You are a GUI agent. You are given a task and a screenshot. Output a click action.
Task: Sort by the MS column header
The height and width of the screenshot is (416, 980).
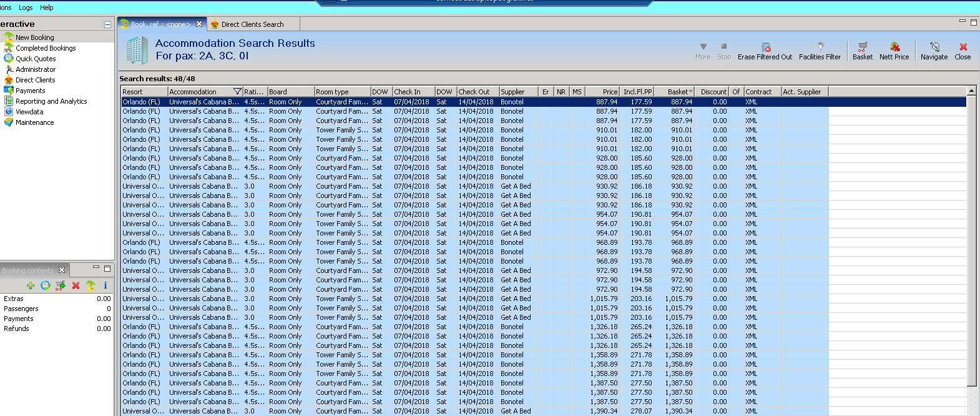577,92
